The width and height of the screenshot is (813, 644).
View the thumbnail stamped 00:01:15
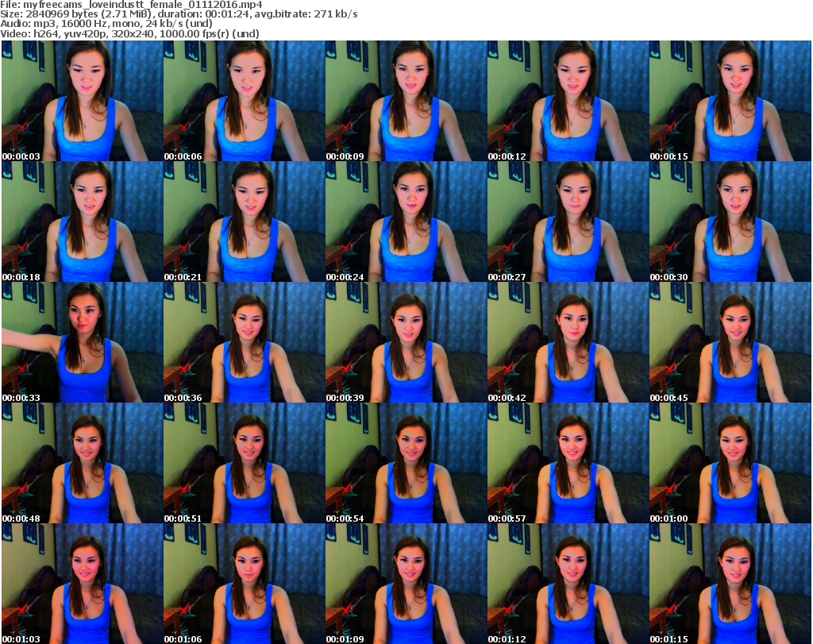point(730,584)
